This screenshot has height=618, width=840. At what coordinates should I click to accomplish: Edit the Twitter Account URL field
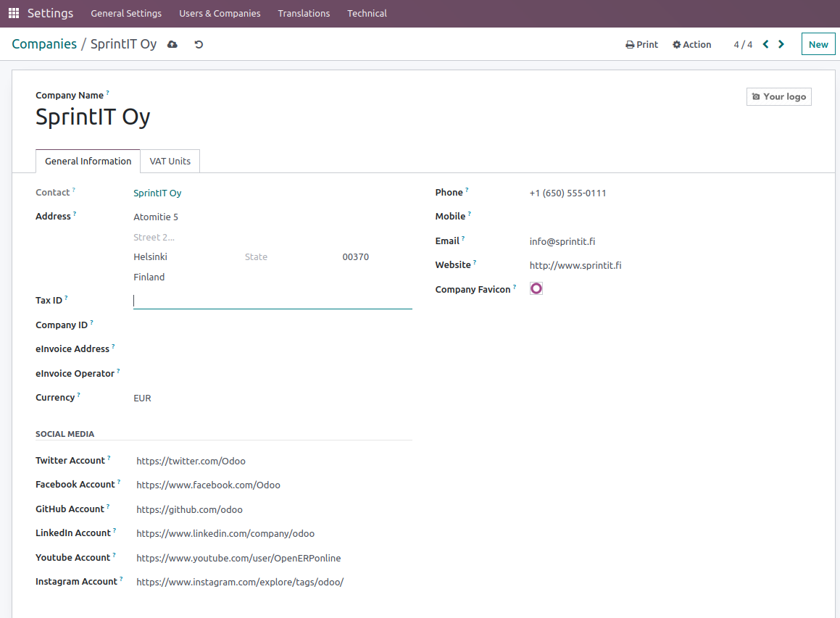tap(274, 461)
